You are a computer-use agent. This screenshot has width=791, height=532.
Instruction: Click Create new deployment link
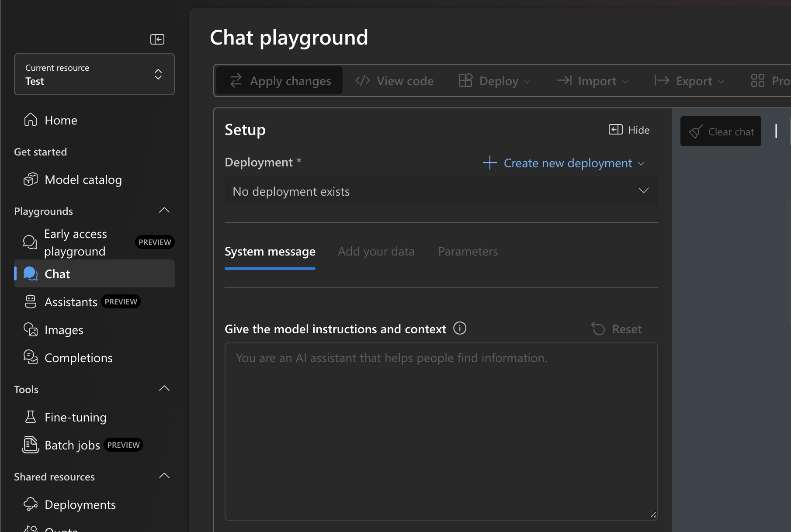[x=563, y=163]
